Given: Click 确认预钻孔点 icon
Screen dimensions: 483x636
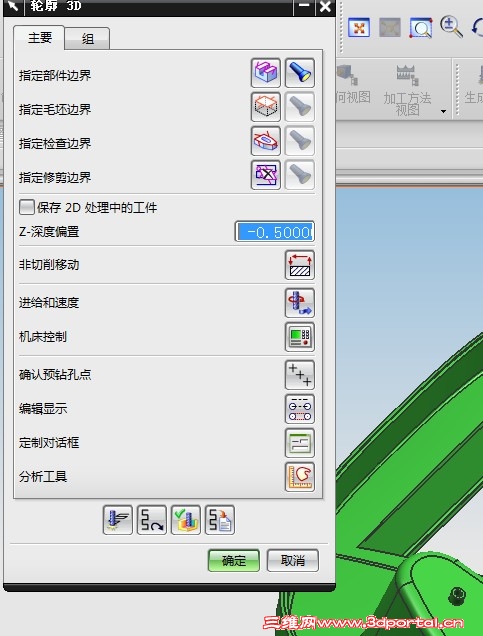Looking at the screenshot, I should pos(300,375).
